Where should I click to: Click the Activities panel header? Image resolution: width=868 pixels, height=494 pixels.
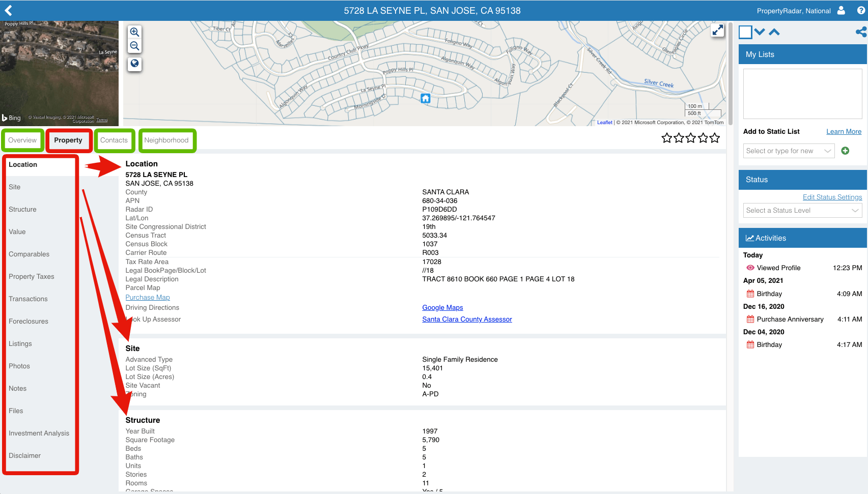tap(803, 238)
